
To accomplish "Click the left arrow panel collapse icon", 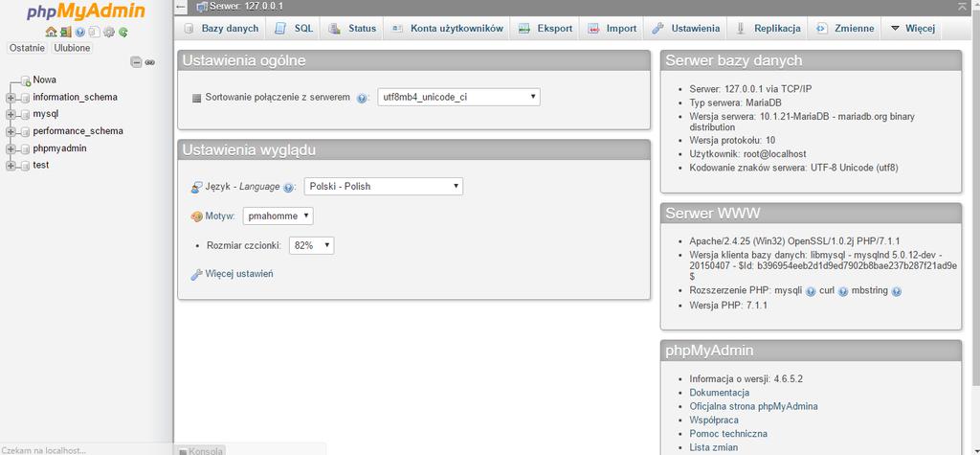I will (181, 7).
